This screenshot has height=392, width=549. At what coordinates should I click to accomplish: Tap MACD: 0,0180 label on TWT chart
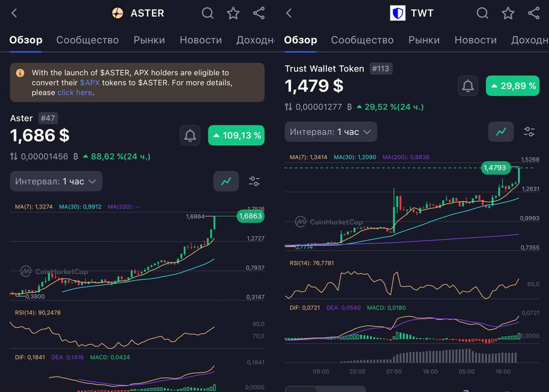pos(386,308)
